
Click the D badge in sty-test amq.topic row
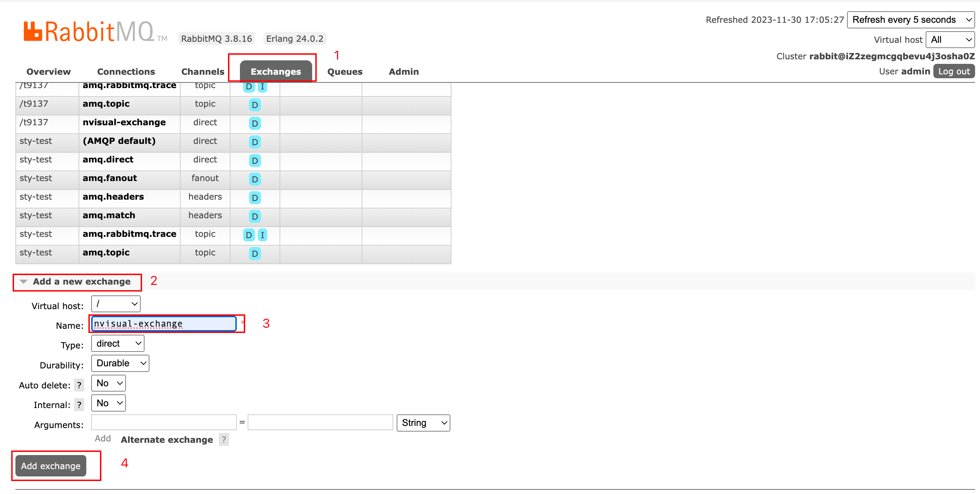[x=255, y=253]
